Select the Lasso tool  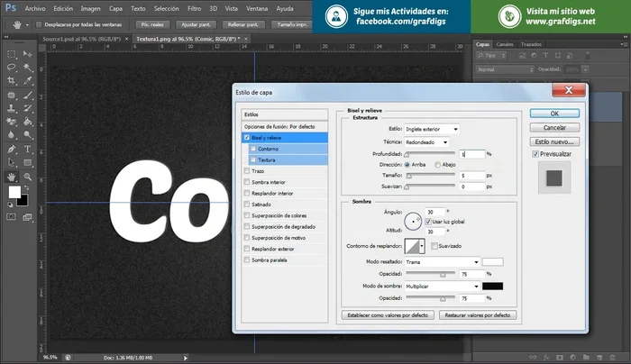[x=12, y=68]
